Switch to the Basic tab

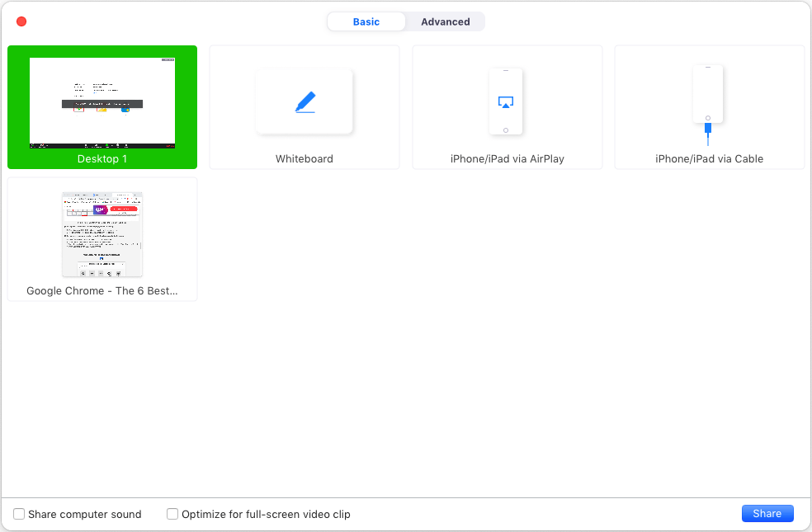(366, 22)
